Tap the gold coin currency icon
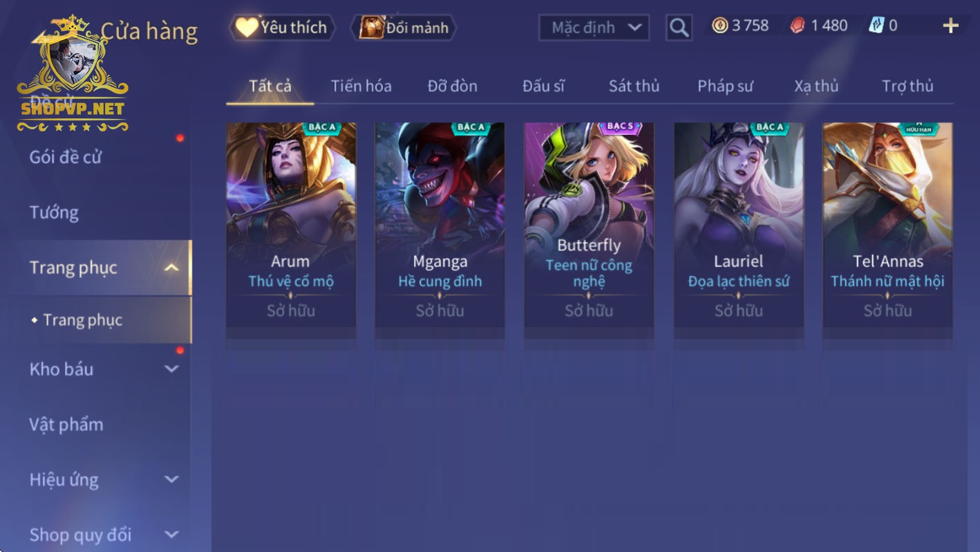This screenshot has height=552, width=980. pyautogui.click(x=720, y=26)
